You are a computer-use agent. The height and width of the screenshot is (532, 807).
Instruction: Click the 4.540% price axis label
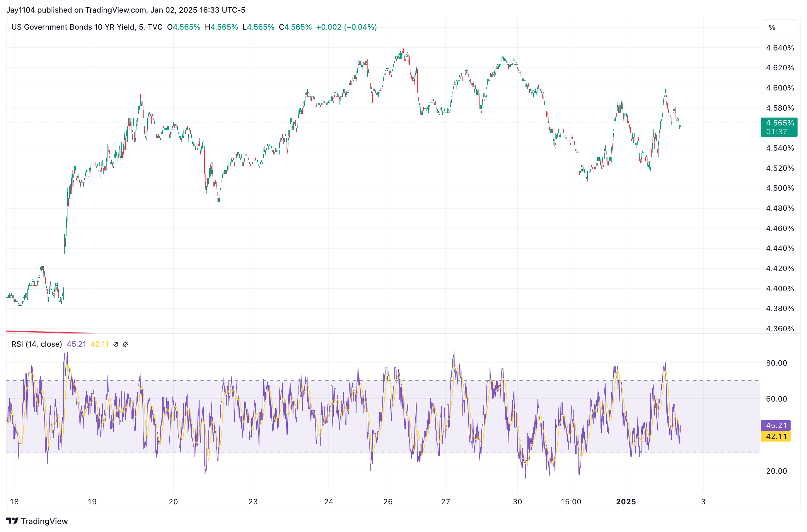pyautogui.click(x=780, y=148)
